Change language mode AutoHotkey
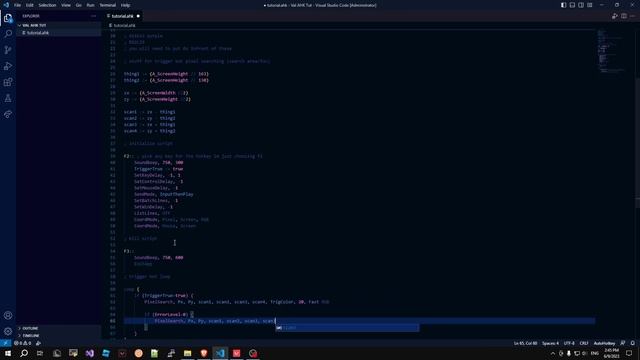640x360 pixels. 604,343
